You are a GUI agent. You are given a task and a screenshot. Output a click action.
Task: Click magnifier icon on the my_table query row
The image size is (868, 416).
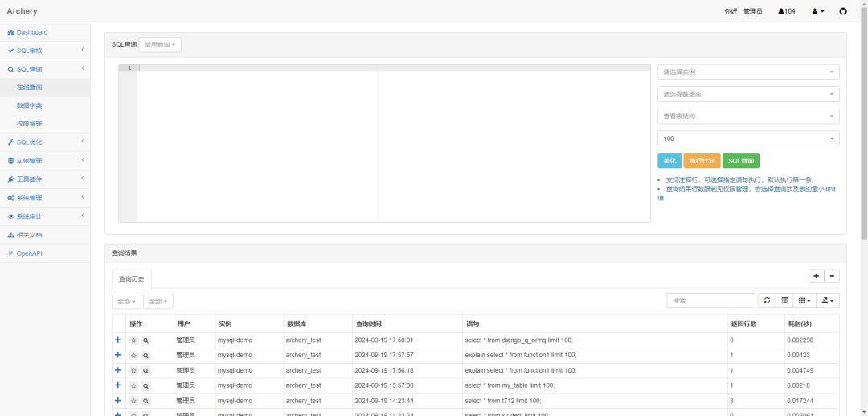pyautogui.click(x=145, y=385)
